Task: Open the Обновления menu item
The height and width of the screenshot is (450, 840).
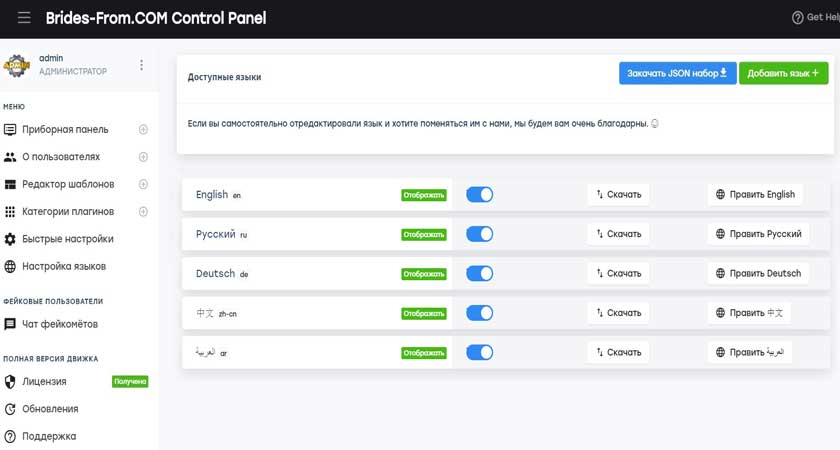Action: tap(50, 409)
